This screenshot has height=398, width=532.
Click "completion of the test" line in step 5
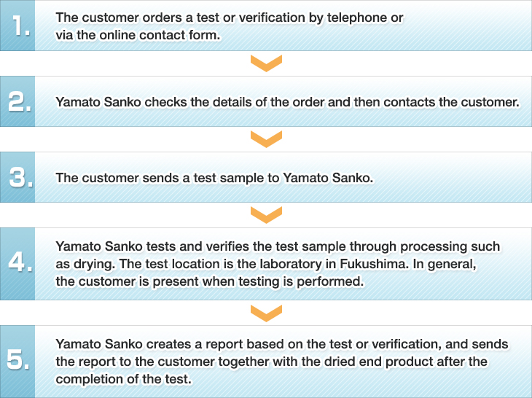(122, 379)
